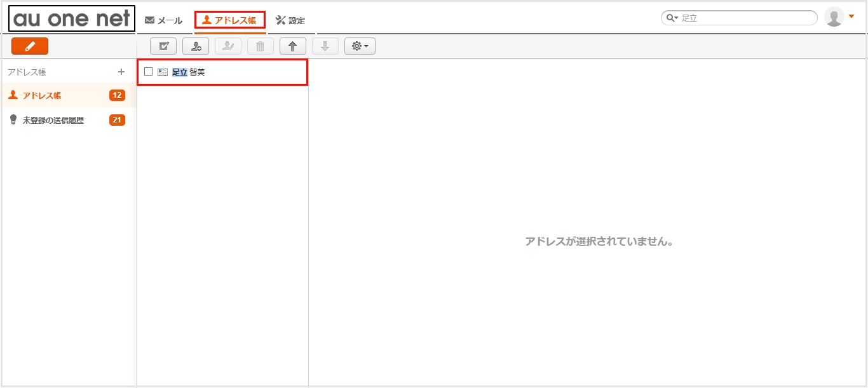Click the move down arrow icon
868x388 pixels.
point(325,46)
